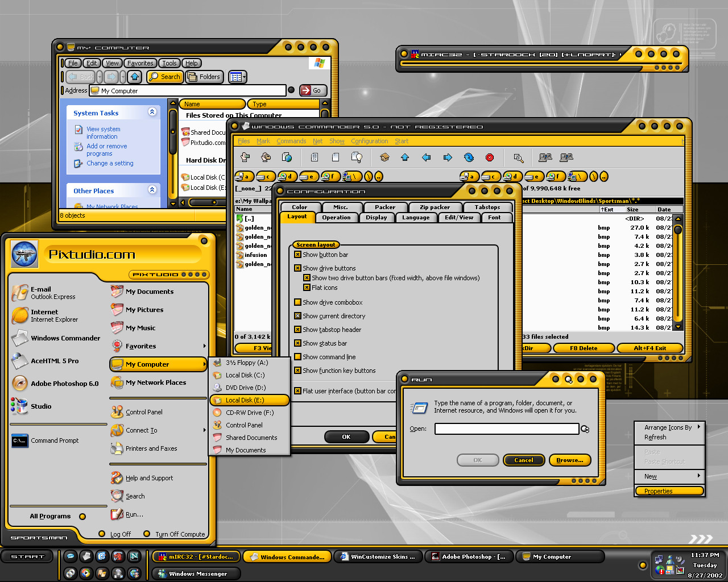Open My Pictures in the Start menu
Screen dimensions: 728x582
pyautogui.click(x=138, y=310)
